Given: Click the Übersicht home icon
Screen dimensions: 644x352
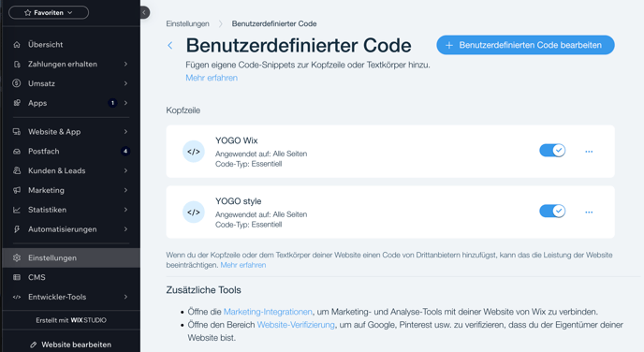Looking at the screenshot, I should tap(17, 44).
